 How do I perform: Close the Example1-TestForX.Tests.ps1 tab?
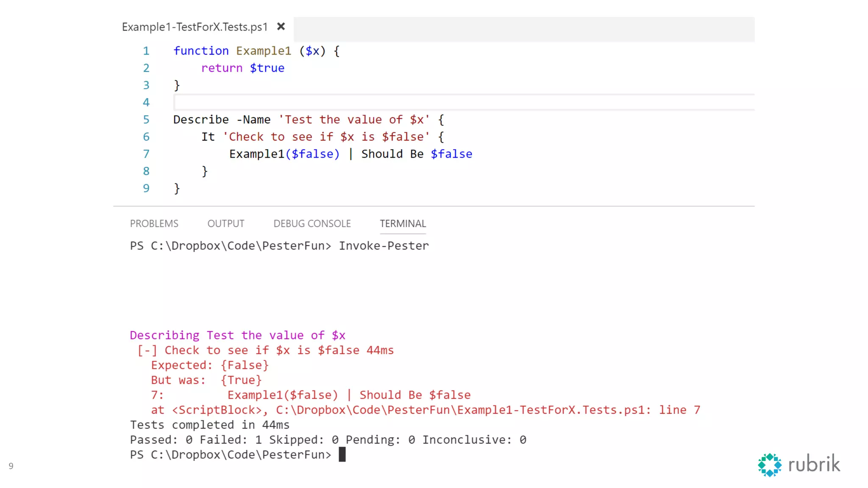[281, 27]
